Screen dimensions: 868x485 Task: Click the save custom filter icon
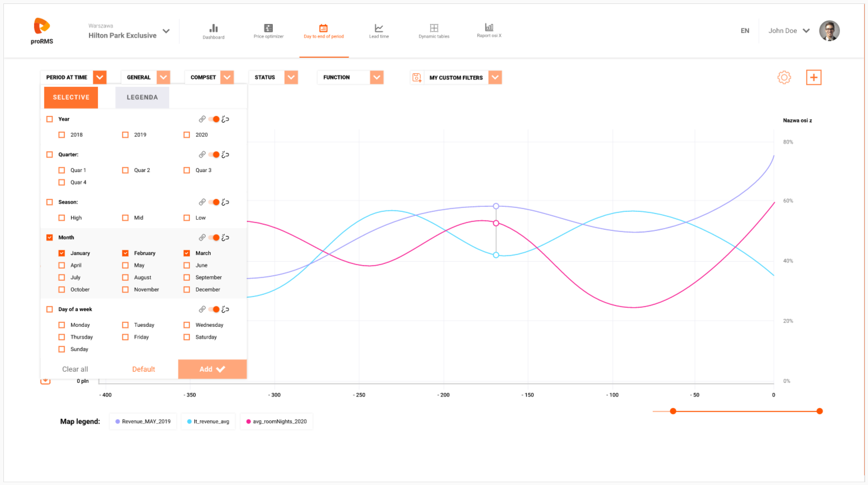417,77
